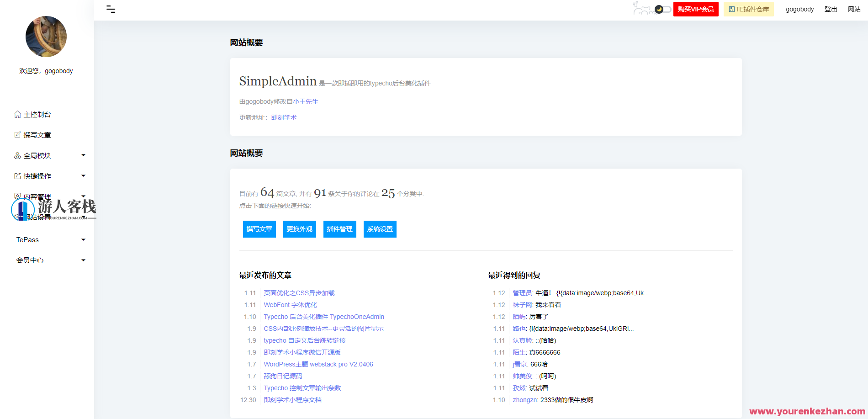The width and height of the screenshot is (868, 419).
Task: Open the 快捷操作 quick actions icon
Action: click(x=17, y=175)
